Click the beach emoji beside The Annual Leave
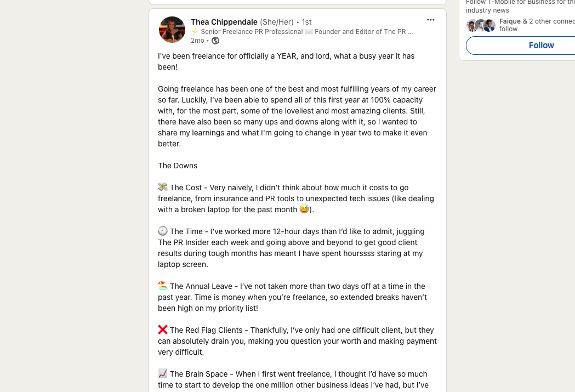The image size is (575, 392). point(163,286)
